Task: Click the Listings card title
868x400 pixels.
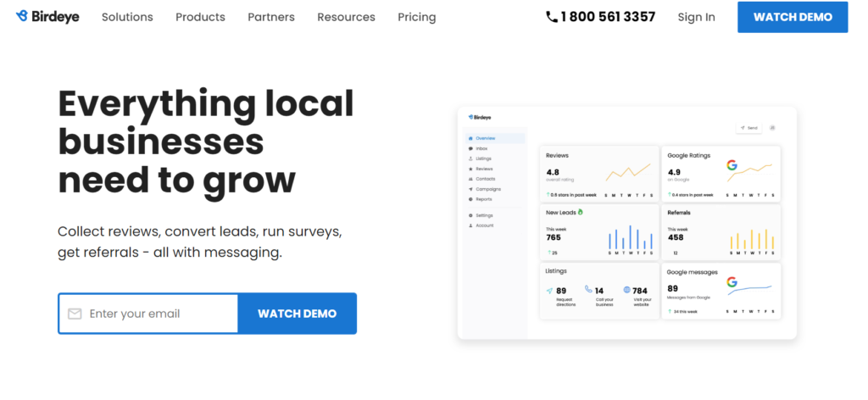Action: (556, 271)
